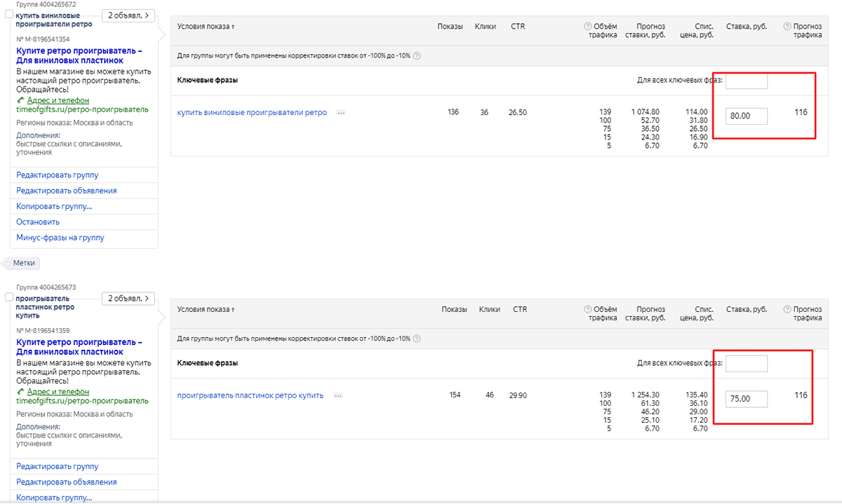
Task: Click Редактировать объявления in second group
Action: click(x=67, y=482)
